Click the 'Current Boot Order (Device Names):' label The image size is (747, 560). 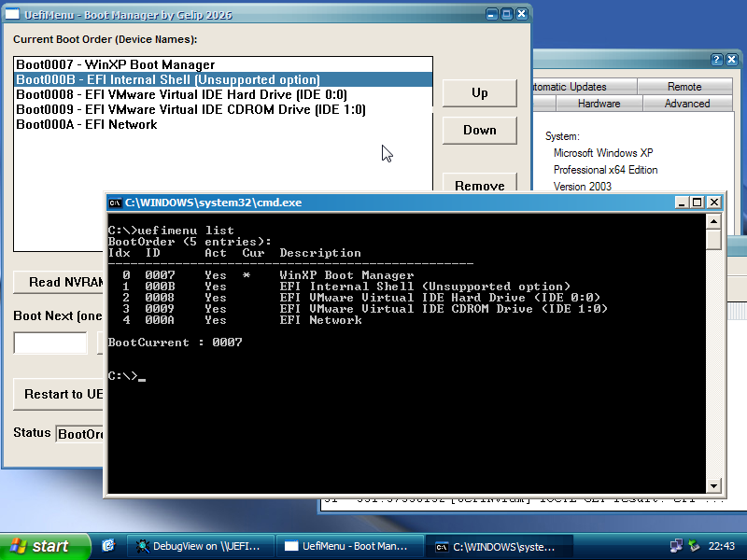coord(106,39)
